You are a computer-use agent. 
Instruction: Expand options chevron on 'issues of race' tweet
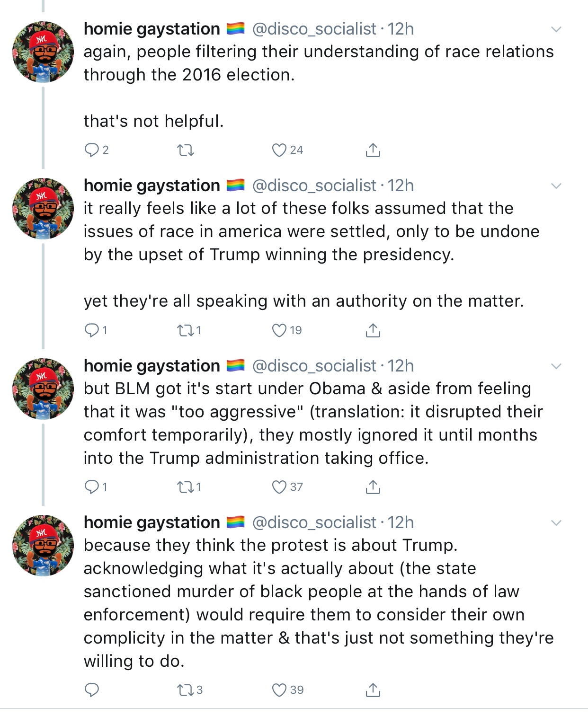556,186
